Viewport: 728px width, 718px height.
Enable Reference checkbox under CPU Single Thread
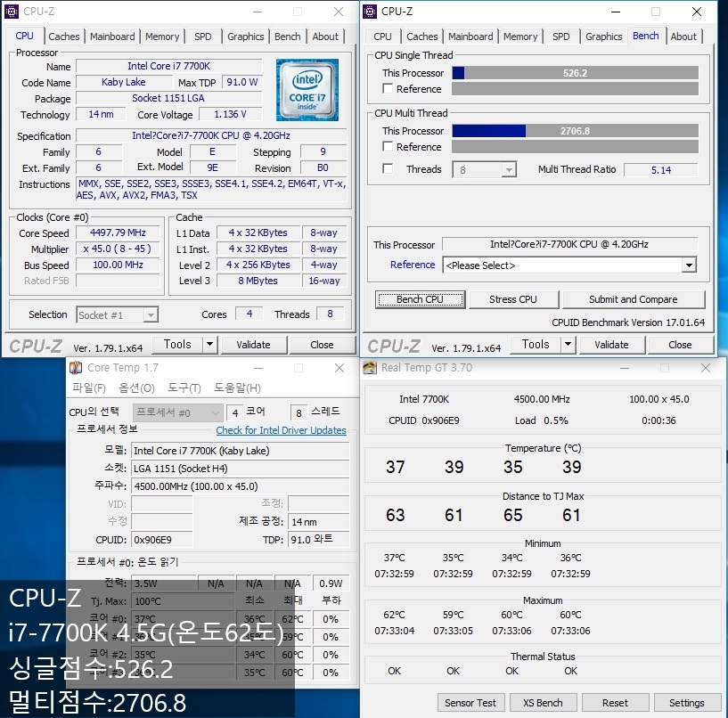click(x=388, y=88)
